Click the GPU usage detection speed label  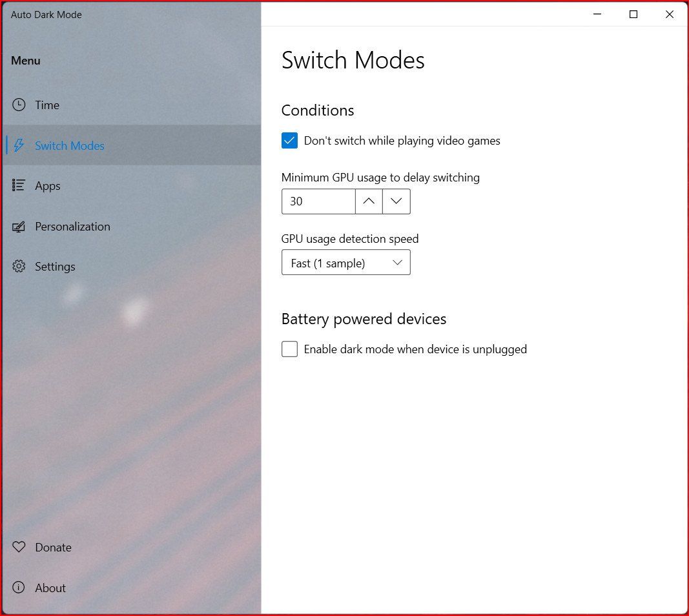(350, 238)
